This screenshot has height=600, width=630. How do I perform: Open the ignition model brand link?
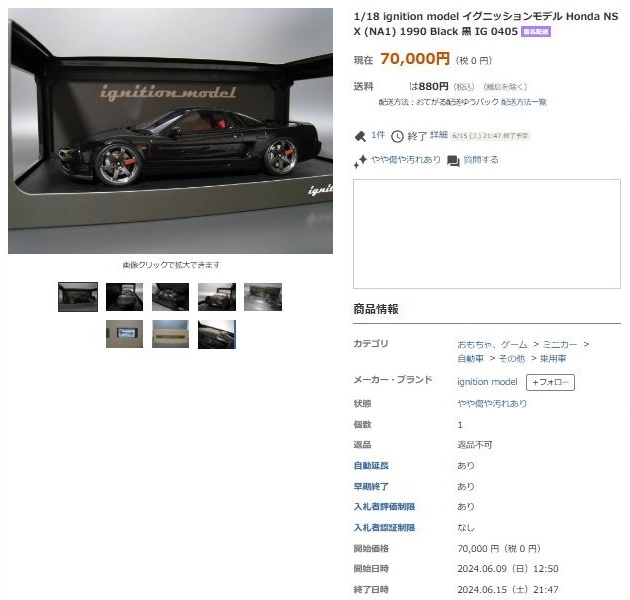click(487, 382)
